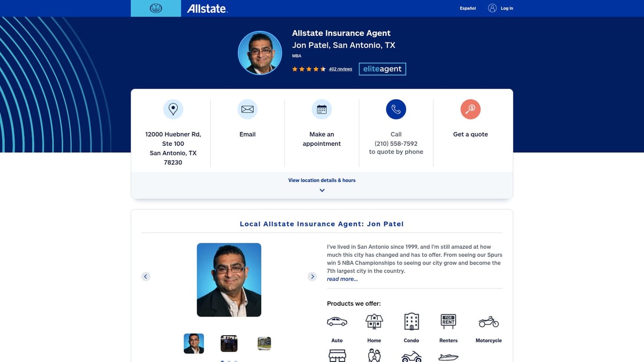Click the blue phone Call icon

(396, 109)
